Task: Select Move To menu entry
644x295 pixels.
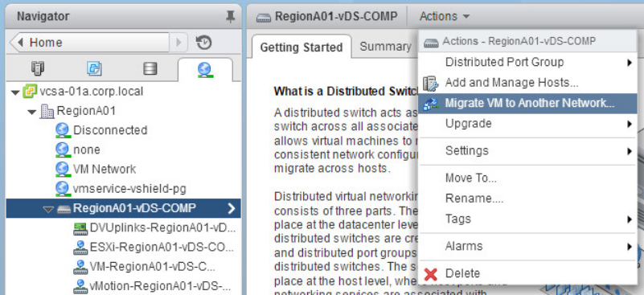Action: [527, 178]
